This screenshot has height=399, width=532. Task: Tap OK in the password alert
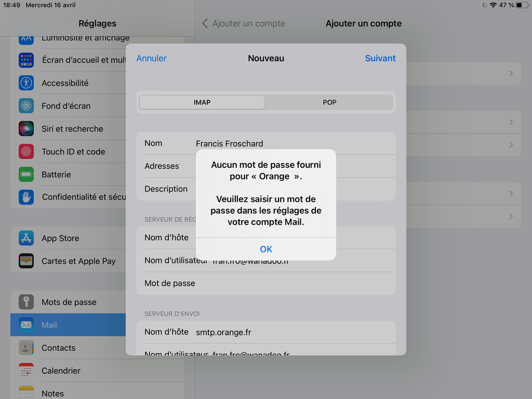266,249
